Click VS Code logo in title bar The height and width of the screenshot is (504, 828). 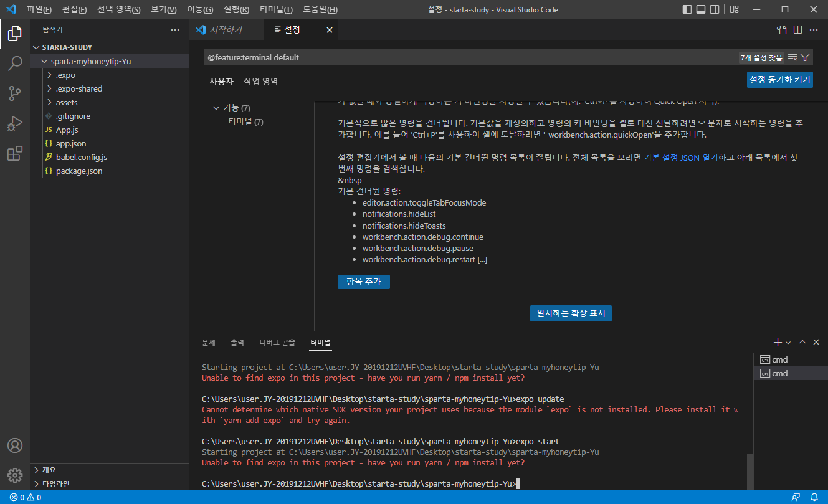coord(11,9)
